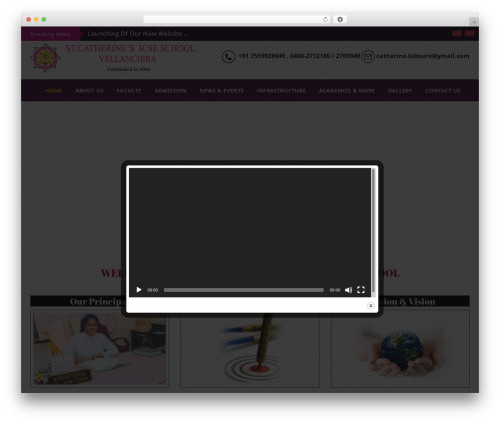Play the video in the popup
The image size is (500, 423).
139,290
